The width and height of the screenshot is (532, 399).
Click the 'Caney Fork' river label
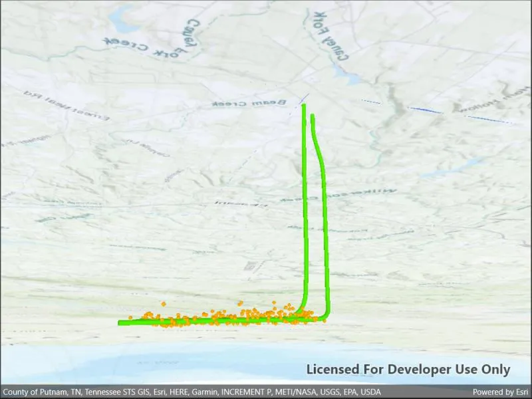[331, 37]
